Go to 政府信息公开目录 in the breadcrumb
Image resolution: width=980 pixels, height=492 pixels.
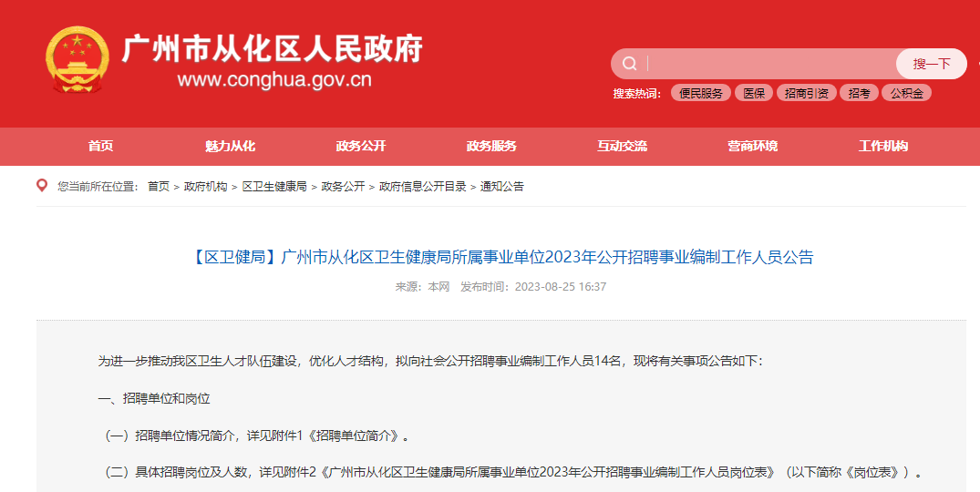pos(422,186)
